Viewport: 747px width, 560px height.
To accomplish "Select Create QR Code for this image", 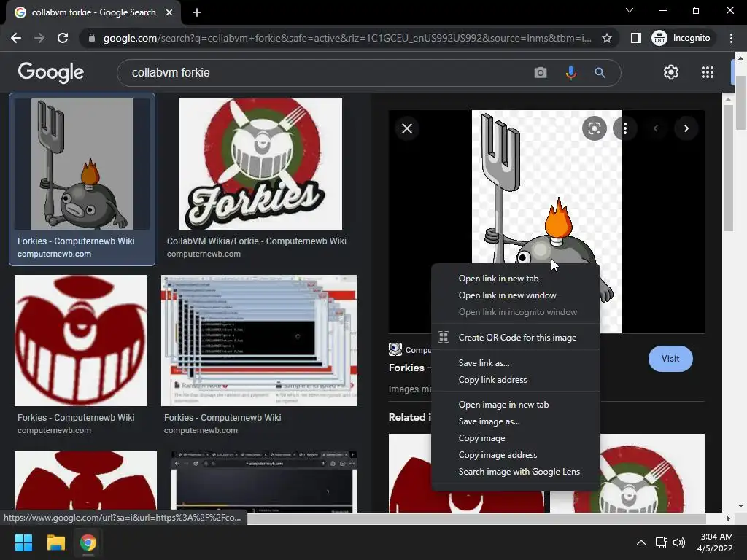I will 516,337.
